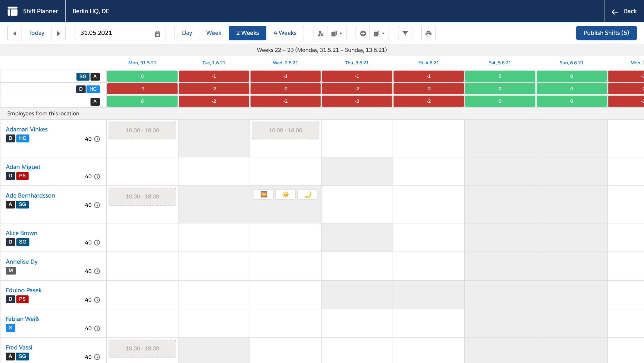This screenshot has width=644, height=363.
Task: Open the filter icon
Action: (x=405, y=33)
